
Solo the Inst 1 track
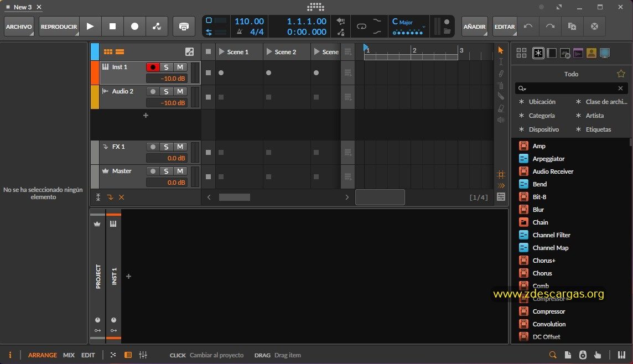point(166,67)
